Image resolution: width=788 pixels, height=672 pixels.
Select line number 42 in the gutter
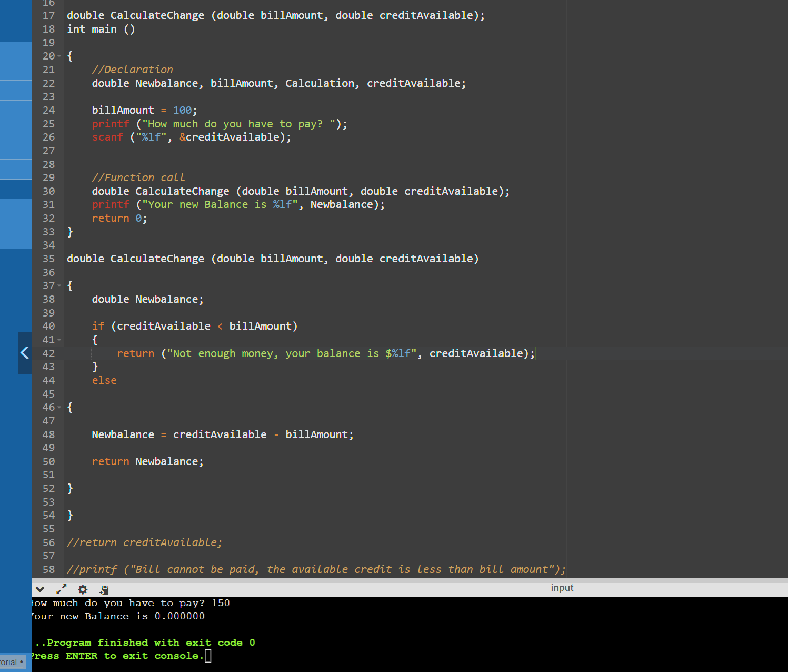point(48,353)
